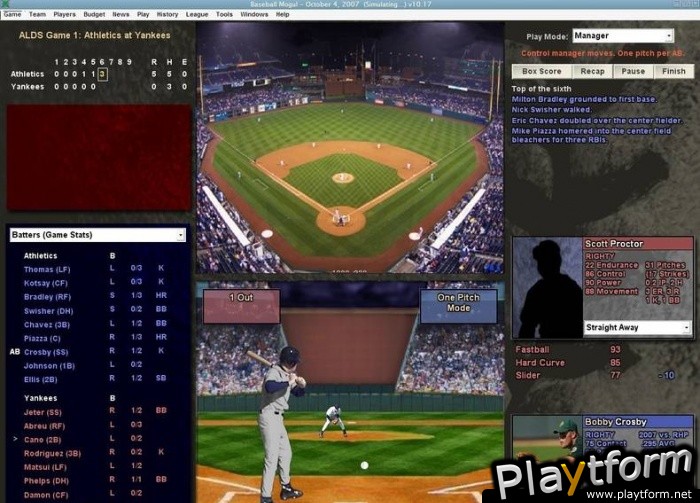Screen dimensions: 700x503
Task: Select Kotsay (CF) in Athletics lineup
Action: [46, 283]
